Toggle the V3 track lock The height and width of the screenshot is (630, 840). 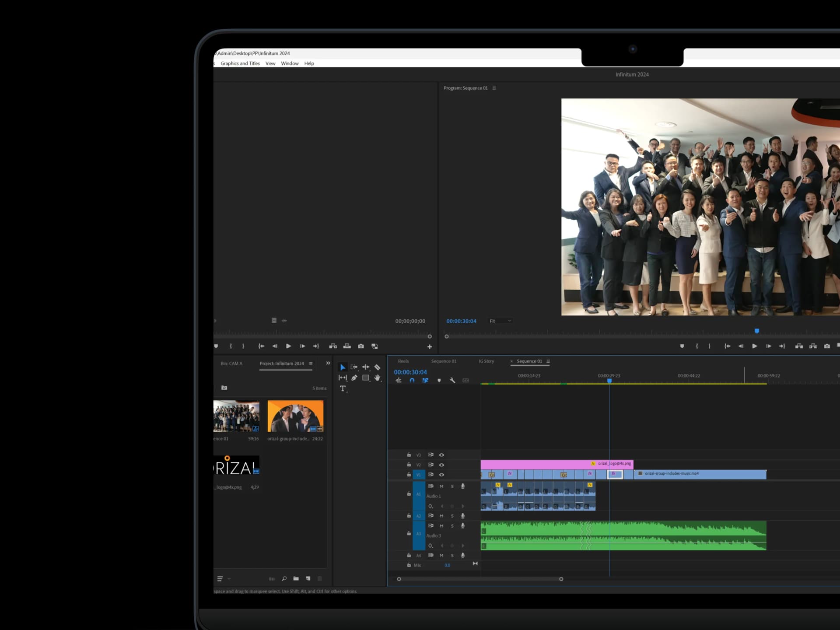[x=409, y=455]
